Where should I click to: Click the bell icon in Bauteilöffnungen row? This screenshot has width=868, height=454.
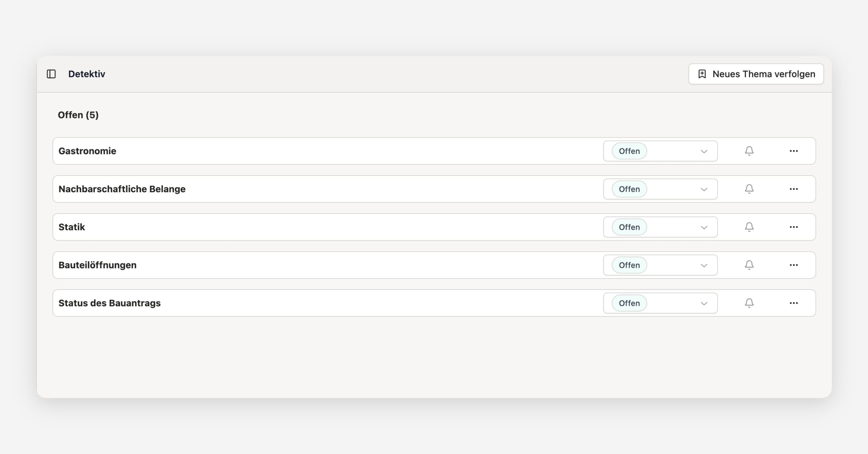749,265
